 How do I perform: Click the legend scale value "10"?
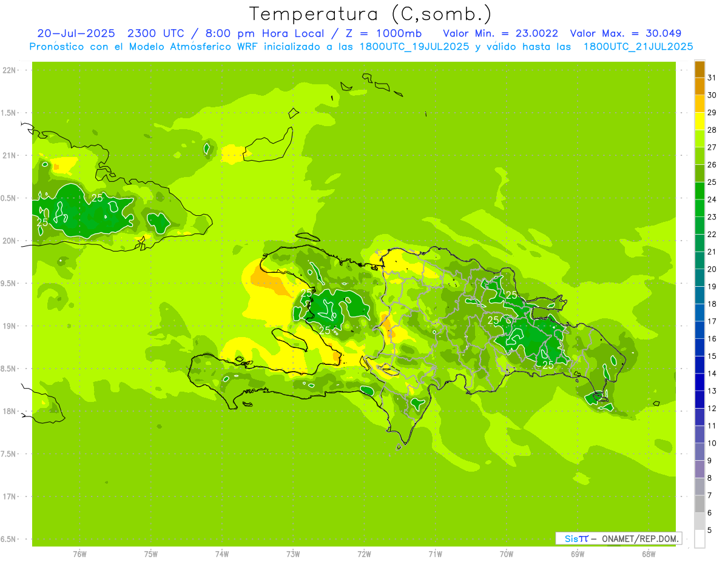pyautogui.click(x=712, y=443)
